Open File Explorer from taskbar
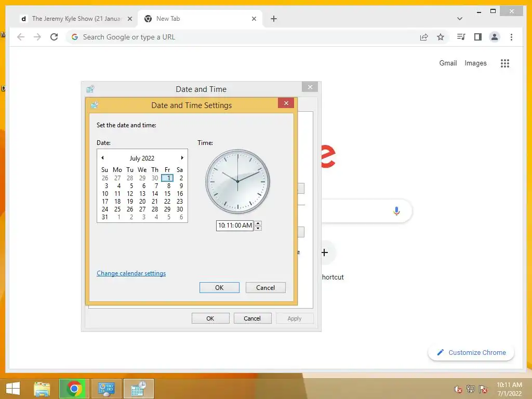Viewport: 532px width, 399px height. coord(42,389)
